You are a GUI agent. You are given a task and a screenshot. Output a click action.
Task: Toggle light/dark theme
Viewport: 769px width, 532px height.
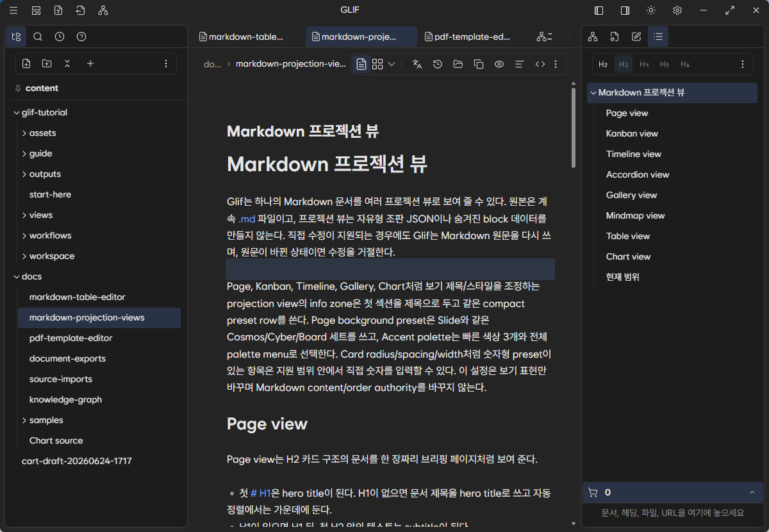[651, 10]
